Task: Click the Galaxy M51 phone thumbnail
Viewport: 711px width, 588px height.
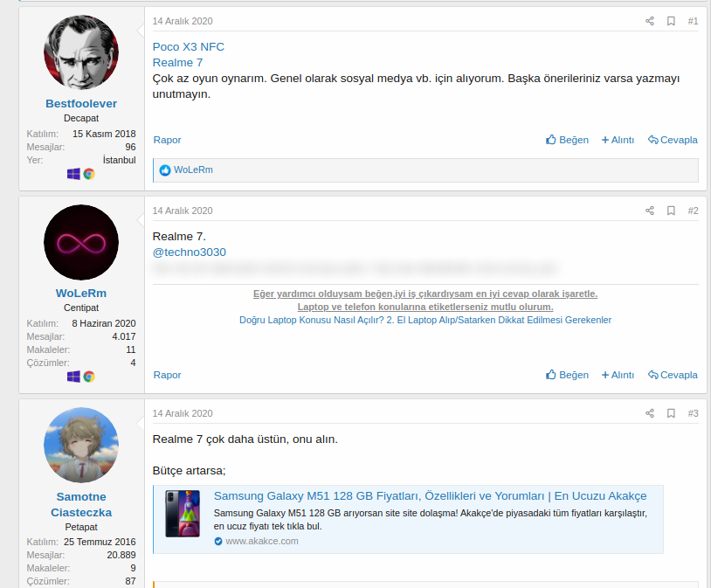Action: 183,514
